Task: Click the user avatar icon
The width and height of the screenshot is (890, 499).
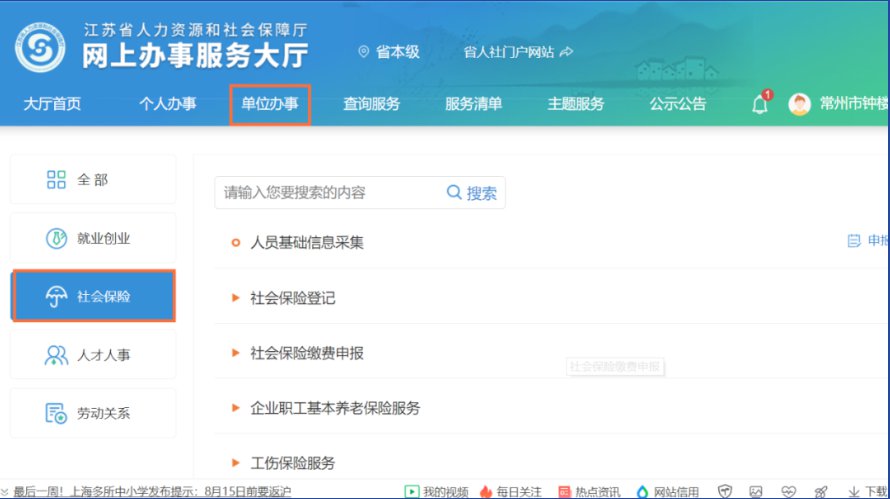Action: tap(799, 104)
